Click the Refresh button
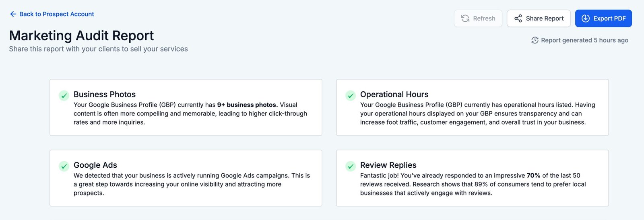The image size is (644, 220). (x=478, y=19)
